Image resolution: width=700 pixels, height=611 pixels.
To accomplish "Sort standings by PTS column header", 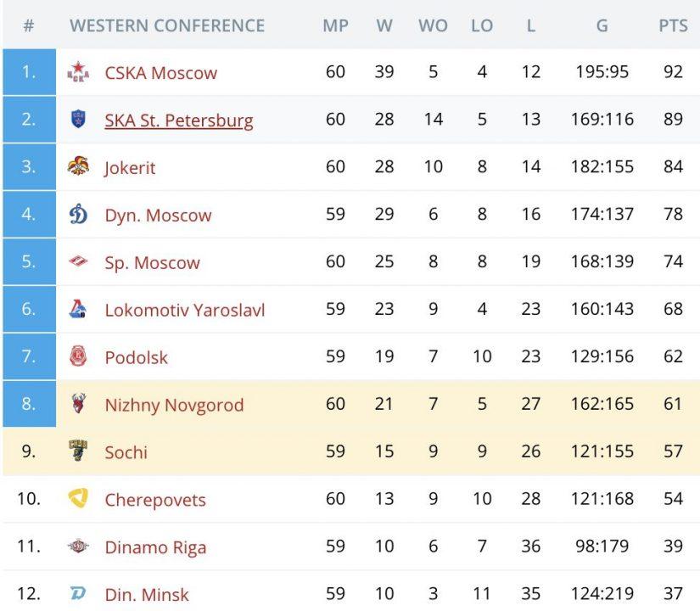I will coord(673,26).
